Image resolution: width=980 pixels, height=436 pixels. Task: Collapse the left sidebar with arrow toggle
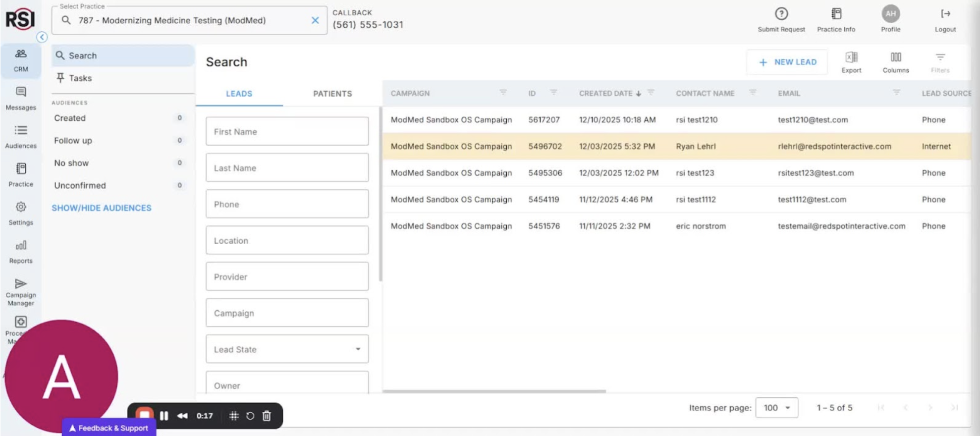coord(42,37)
